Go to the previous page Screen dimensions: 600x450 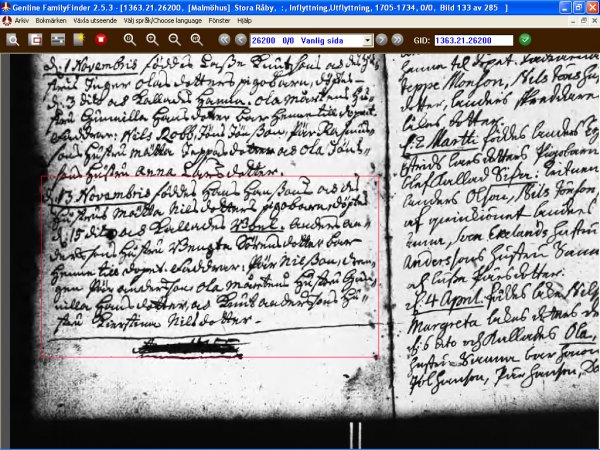click(x=240, y=39)
